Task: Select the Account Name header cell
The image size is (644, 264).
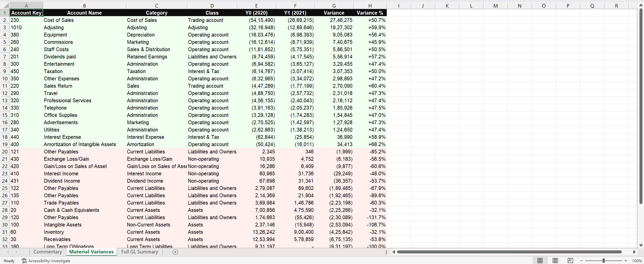Action: coord(84,13)
